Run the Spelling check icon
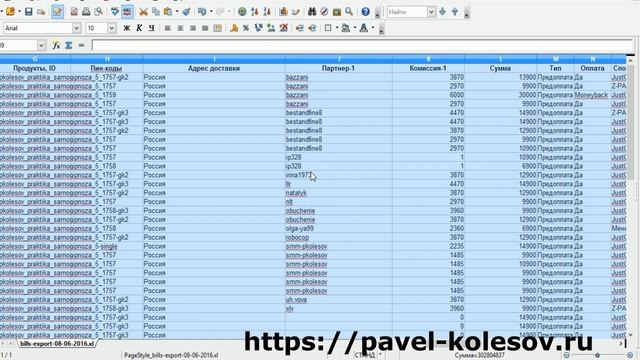This screenshot has width=640, height=360. pyautogui.click(x=115, y=12)
